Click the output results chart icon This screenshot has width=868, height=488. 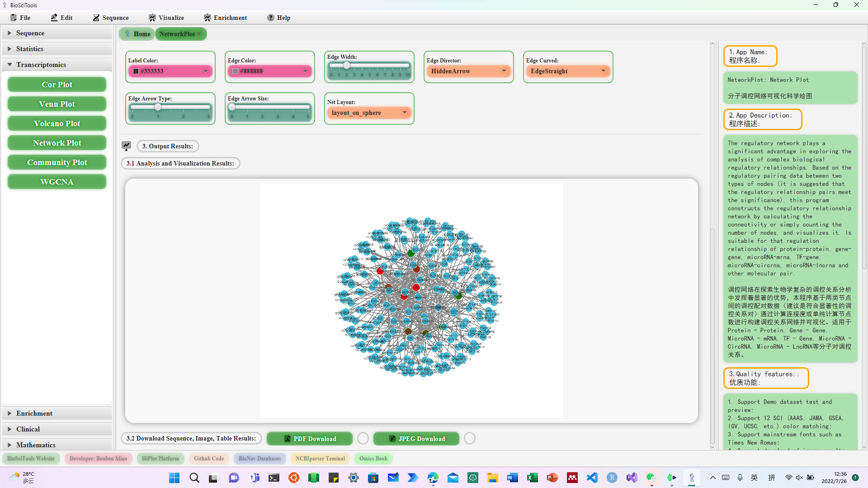(x=126, y=146)
